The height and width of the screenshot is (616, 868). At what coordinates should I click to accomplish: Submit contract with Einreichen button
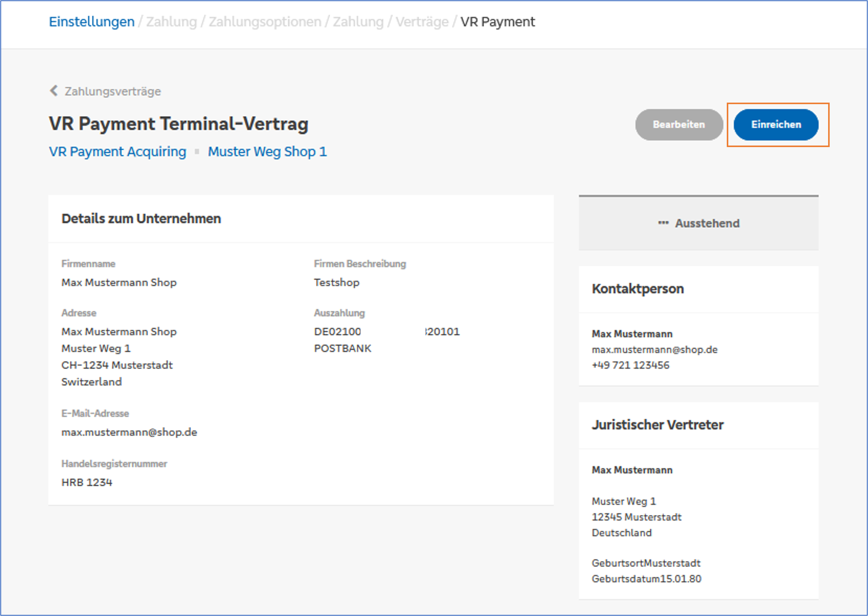[x=776, y=125]
